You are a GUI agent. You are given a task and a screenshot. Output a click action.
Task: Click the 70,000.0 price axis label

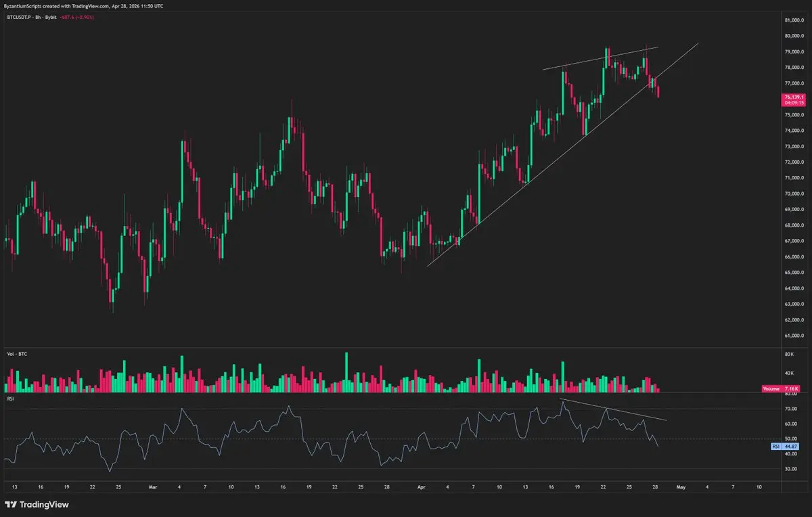(793, 194)
